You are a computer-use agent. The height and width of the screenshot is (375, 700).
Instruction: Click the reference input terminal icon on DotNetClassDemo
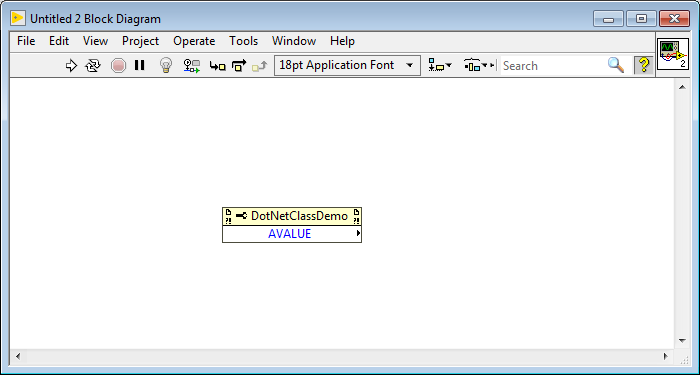[228, 216]
